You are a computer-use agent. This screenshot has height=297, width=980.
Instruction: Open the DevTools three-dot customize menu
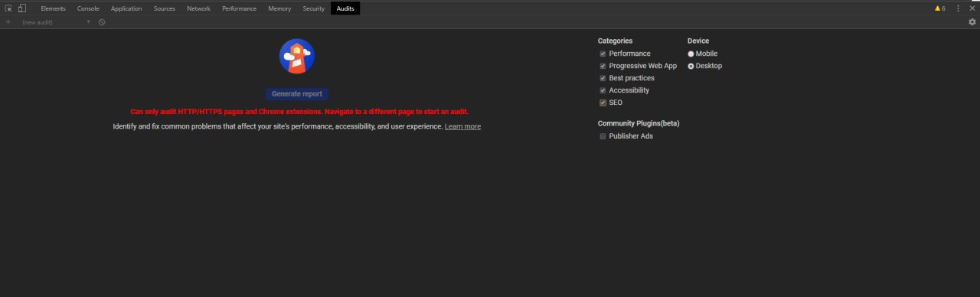[x=958, y=8]
